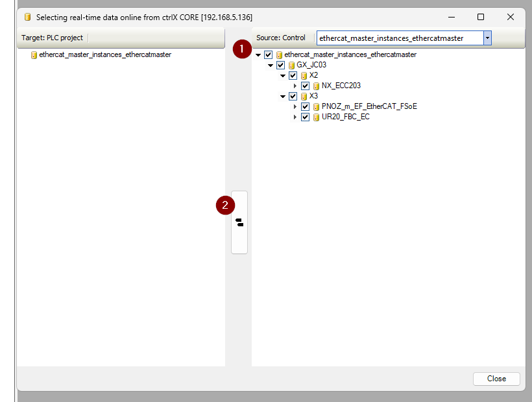Maximize the dialog window
The height and width of the screenshot is (402, 532).
pyautogui.click(x=481, y=17)
